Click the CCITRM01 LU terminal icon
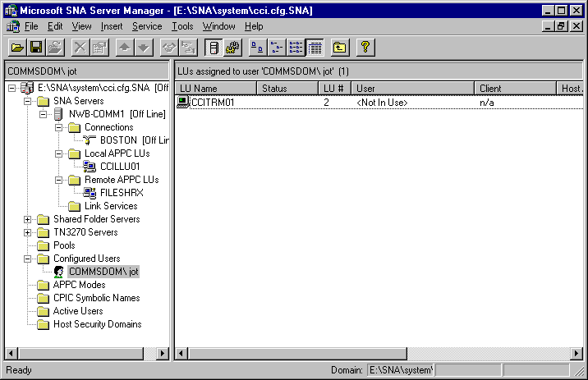 click(182, 103)
